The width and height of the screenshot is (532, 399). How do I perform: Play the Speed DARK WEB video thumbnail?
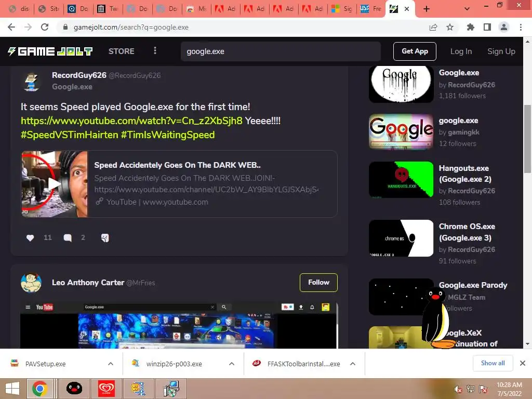coord(54,184)
